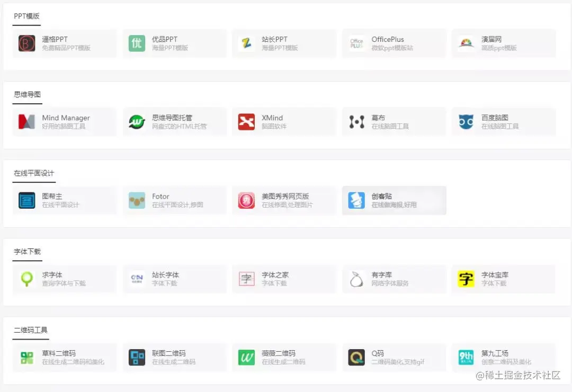Open the Fotor link title
572x392 pixels.
[x=160, y=197]
